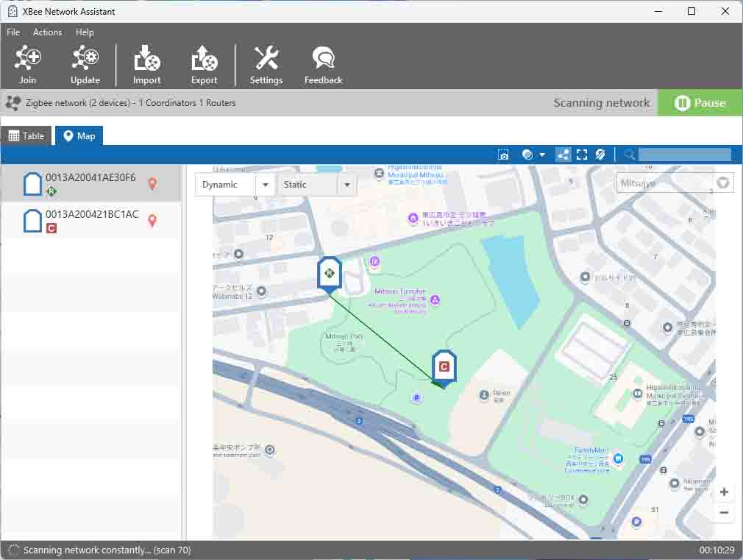Viewport: 743px width, 560px height.
Task: Click device icon for 0013A20041AE30F6
Action: pos(32,184)
